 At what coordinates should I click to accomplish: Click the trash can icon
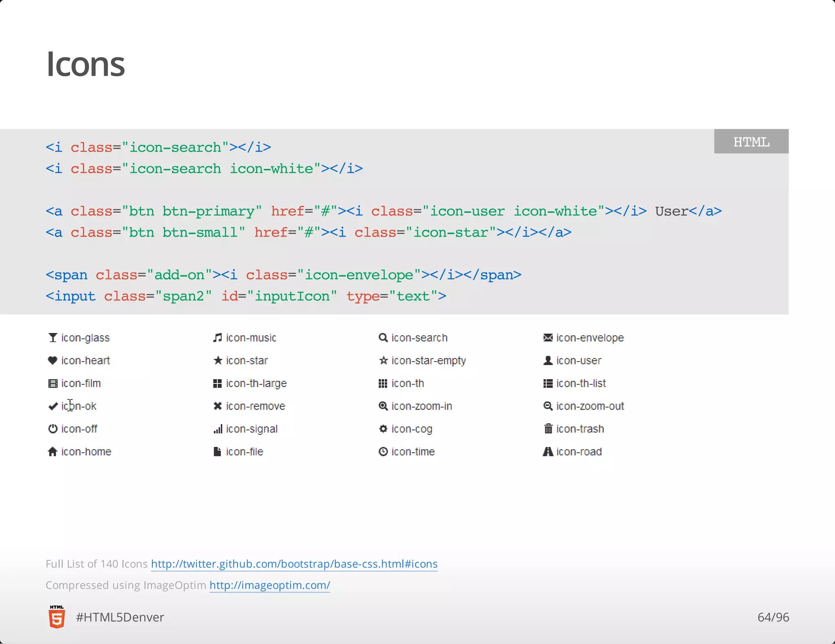pos(548,428)
